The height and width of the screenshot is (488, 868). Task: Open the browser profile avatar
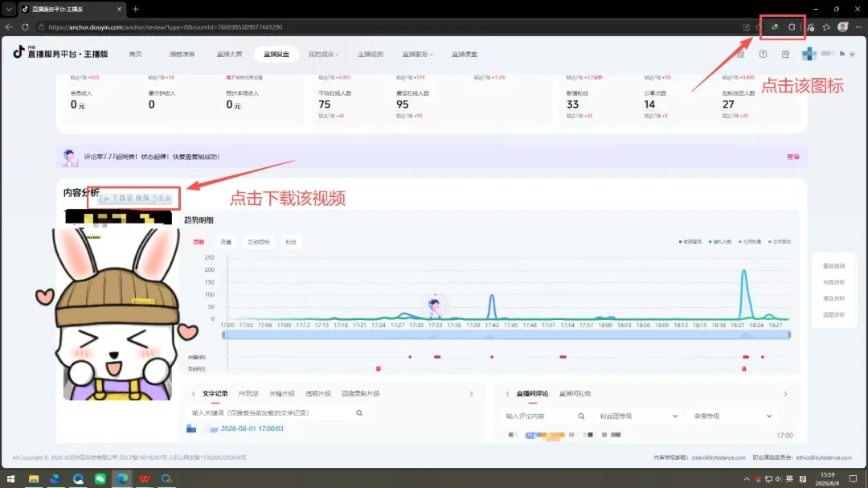(842, 27)
